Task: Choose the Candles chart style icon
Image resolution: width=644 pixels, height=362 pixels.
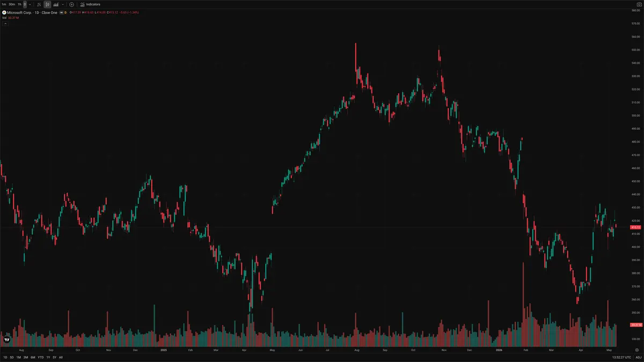Action: coord(47,4)
